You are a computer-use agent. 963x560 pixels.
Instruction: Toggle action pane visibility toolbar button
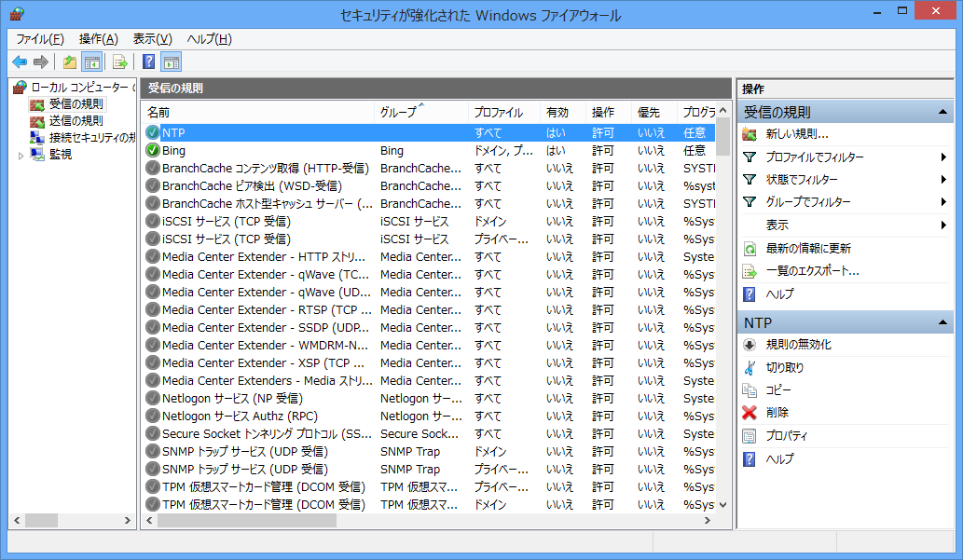pos(171,62)
